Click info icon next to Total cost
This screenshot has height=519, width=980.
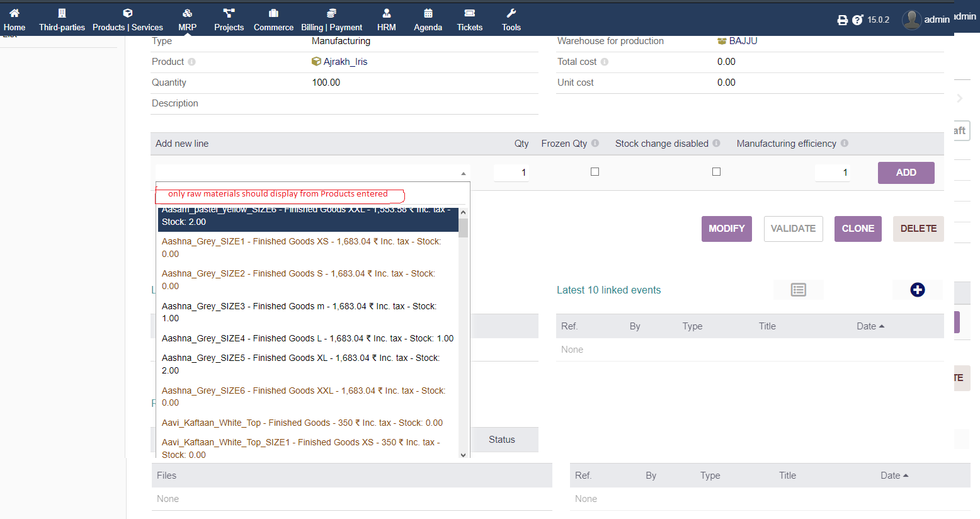coord(605,62)
